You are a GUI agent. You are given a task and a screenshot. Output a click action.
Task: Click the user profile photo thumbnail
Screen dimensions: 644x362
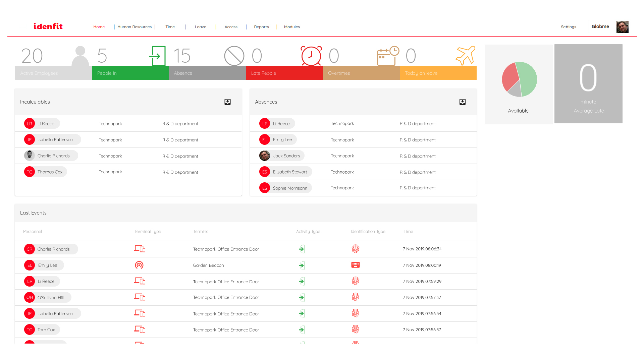(x=622, y=27)
